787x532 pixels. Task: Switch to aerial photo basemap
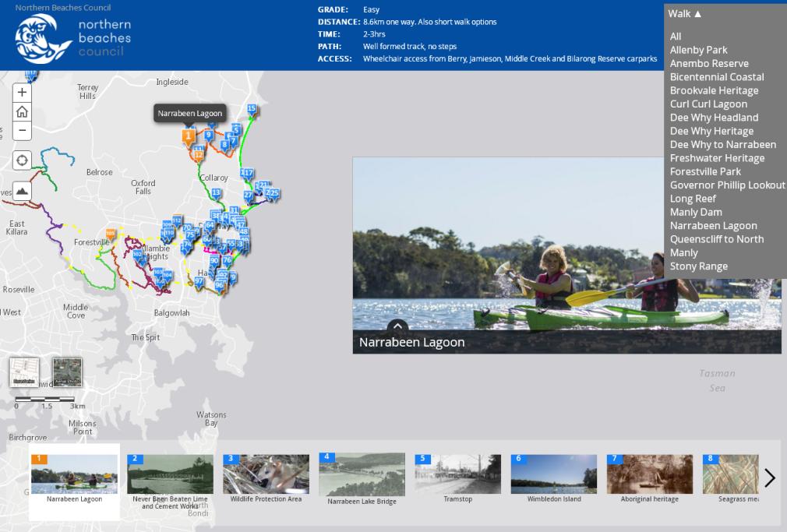67,372
